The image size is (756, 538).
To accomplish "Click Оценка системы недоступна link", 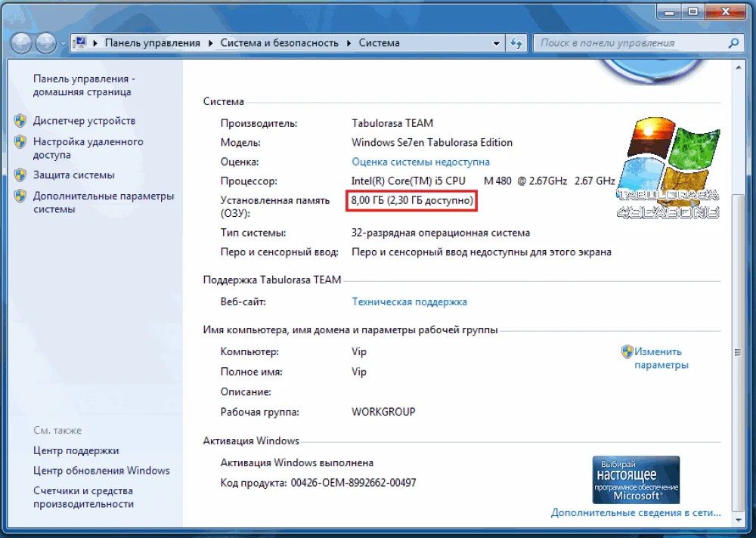I will (x=420, y=162).
